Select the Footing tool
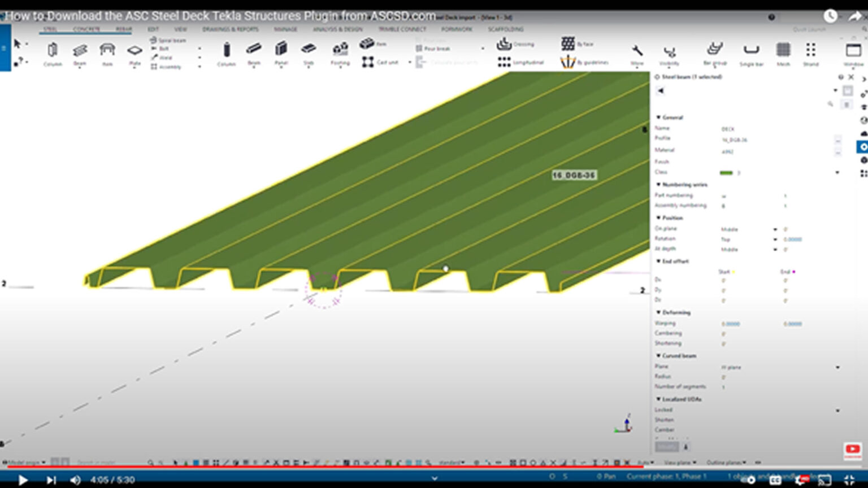868x488 pixels. [340, 54]
